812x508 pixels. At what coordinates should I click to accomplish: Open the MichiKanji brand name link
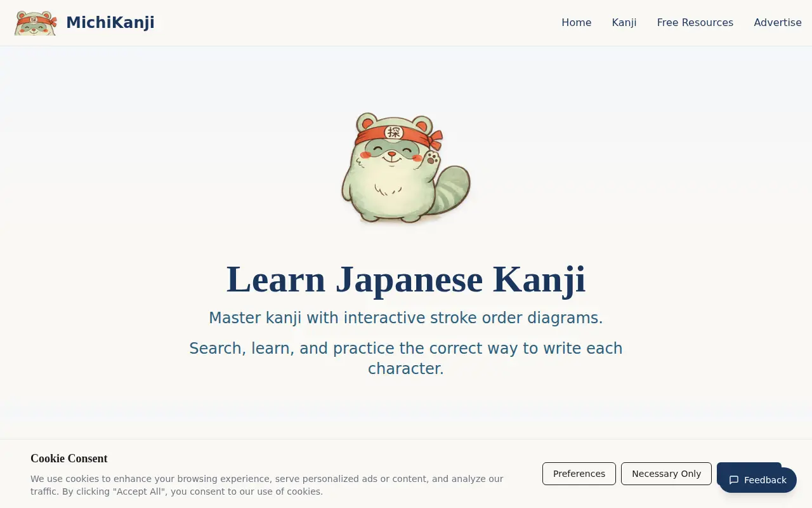coord(110,23)
